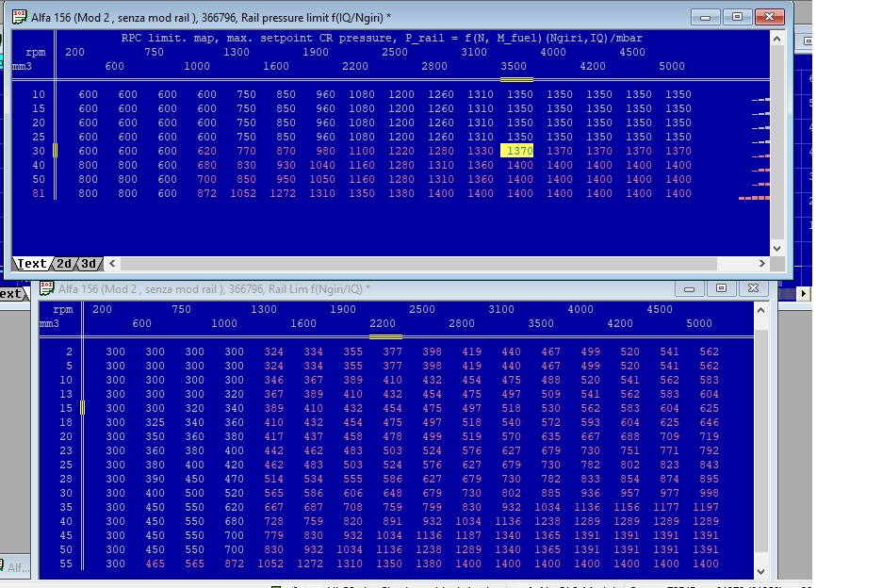The image size is (882, 588).
Task: Maximize the Rail pressure limit window
Action: tap(738, 17)
